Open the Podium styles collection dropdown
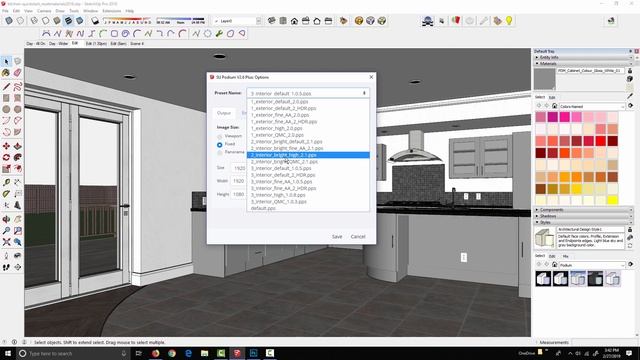This screenshot has height=360, width=640. pyautogui.click(x=592, y=265)
